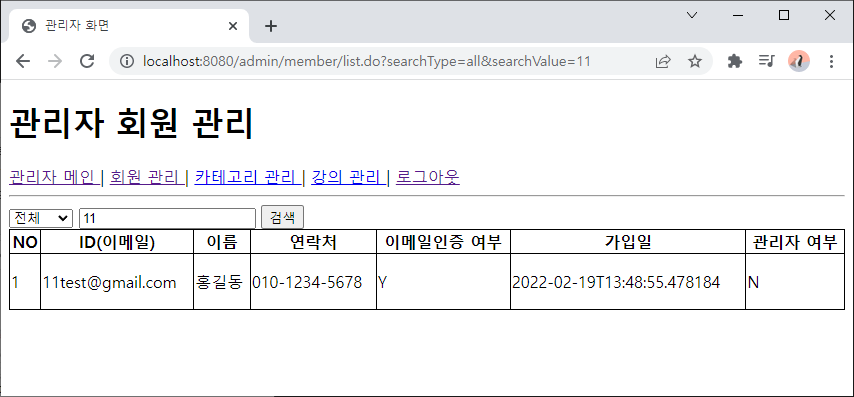Viewport: 854px width, 397px height.
Task: Click the search field containing 11
Action: (167, 218)
